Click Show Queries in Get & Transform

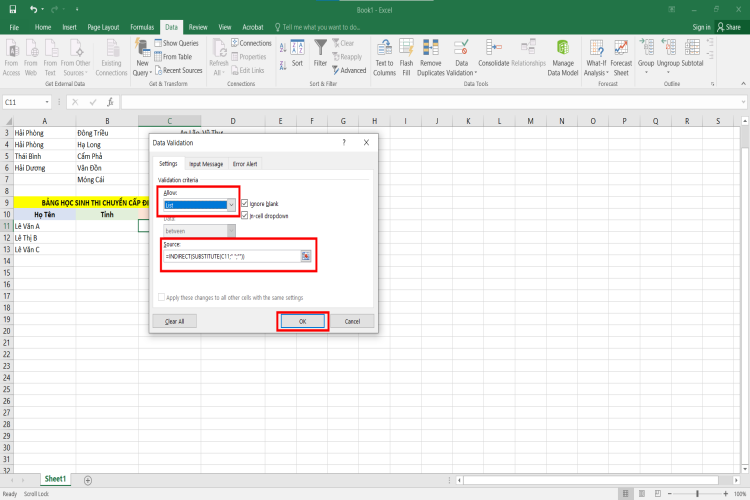point(176,43)
